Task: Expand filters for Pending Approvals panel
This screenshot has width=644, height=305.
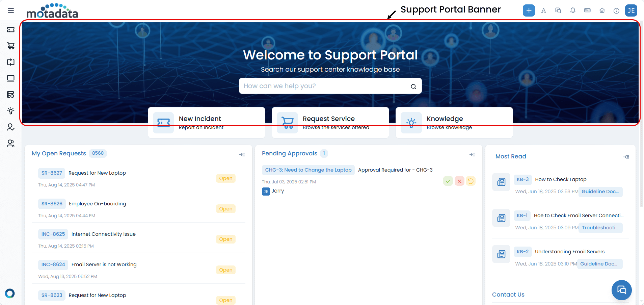Action: tap(473, 154)
